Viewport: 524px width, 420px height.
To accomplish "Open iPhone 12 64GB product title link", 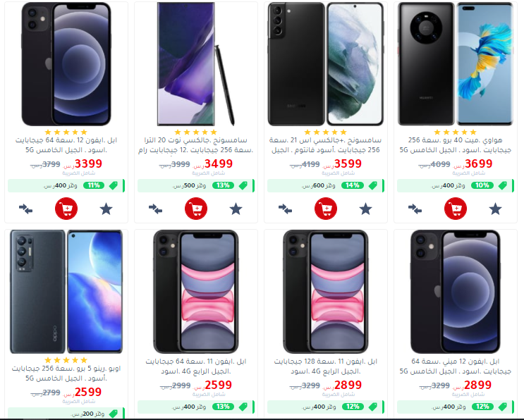I will click(66, 145).
